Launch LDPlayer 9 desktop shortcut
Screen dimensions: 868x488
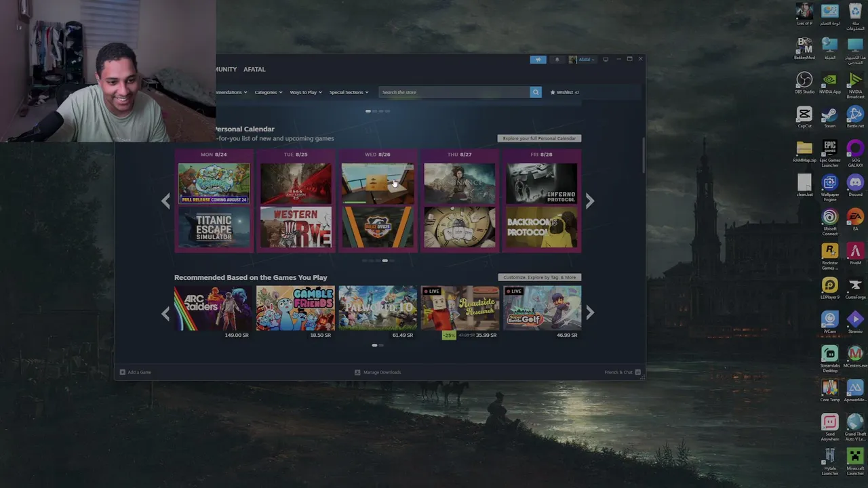[x=829, y=288]
